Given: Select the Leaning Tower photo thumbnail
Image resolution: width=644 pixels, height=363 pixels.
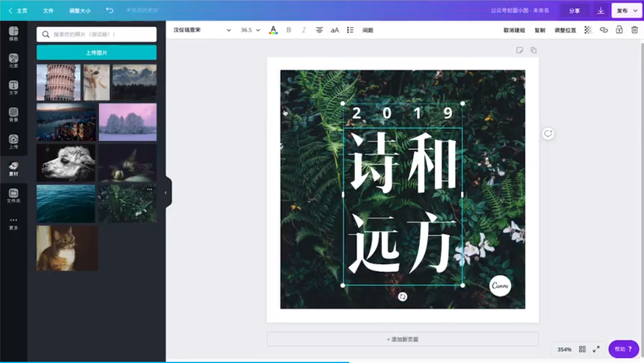Looking at the screenshot, I should coord(58,82).
